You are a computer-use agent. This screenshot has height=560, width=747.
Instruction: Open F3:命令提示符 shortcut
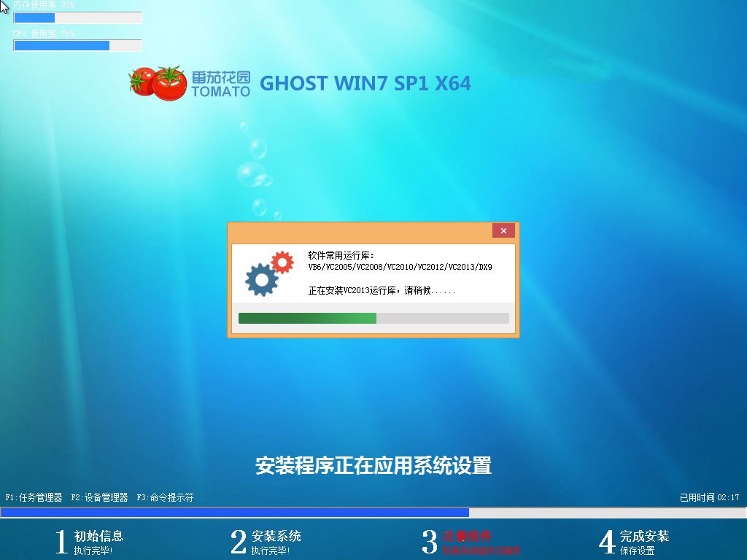click(x=166, y=497)
